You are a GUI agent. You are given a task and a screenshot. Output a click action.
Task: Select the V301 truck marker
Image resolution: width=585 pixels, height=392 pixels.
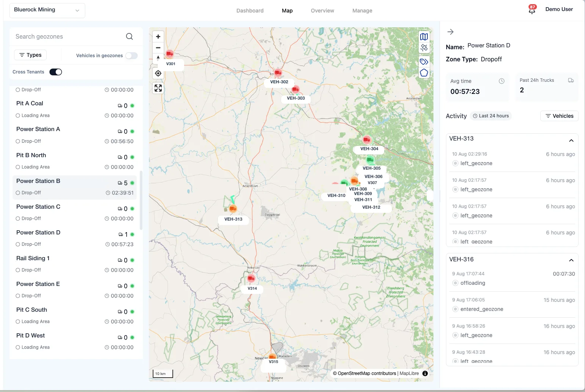coord(169,54)
